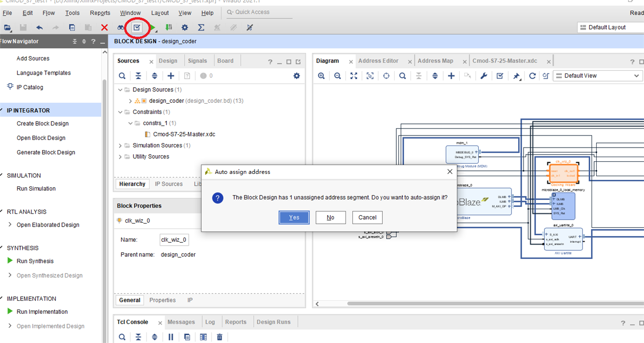This screenshot has height=343, width=644.
Task: Click the Open Project folder icon
Action: coord(7,28)
